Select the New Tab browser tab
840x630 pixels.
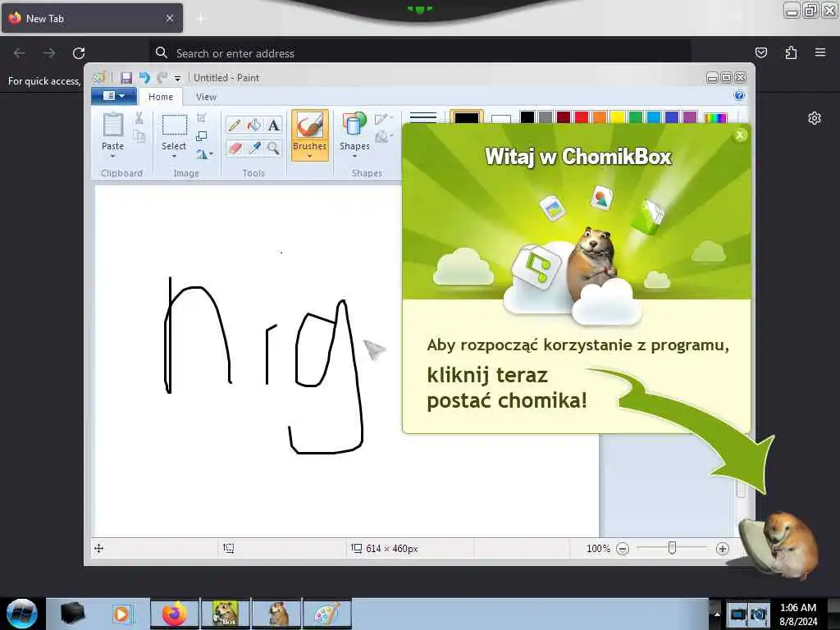[92, 18]
